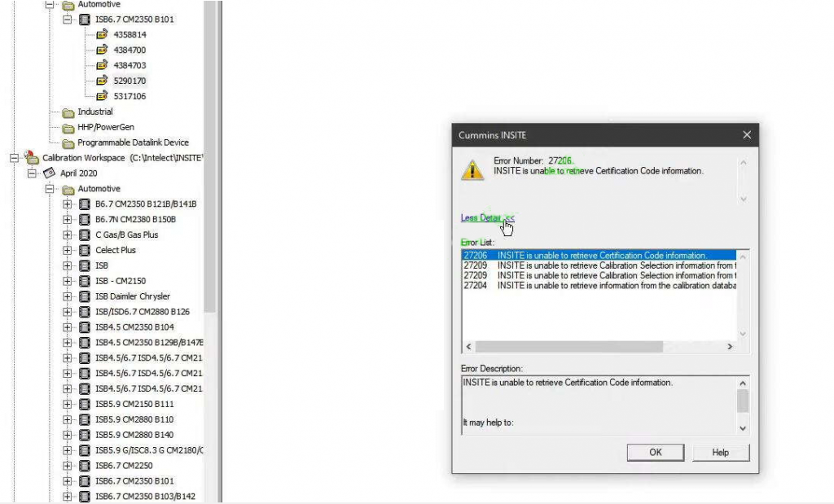The image size is (834, 504).
Task: Select the ISB label in the tree
Action: pos(102,265)
